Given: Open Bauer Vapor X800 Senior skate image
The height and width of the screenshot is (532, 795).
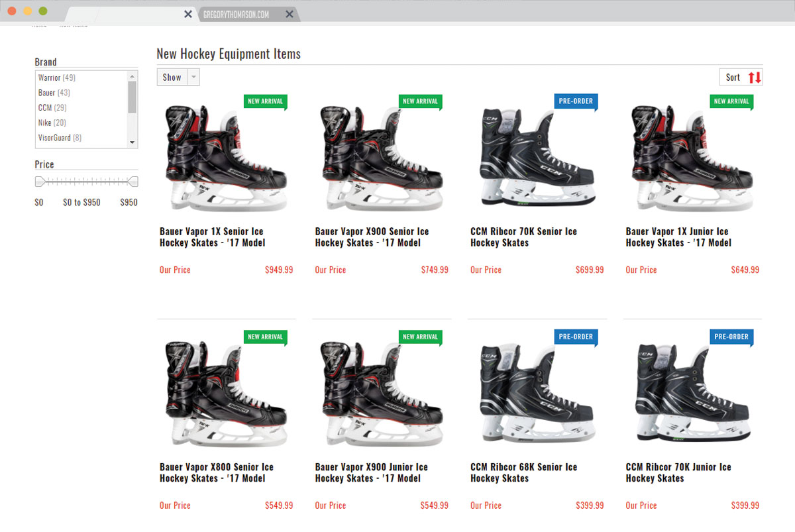Looking at the screenshot, I should (226, 394).
